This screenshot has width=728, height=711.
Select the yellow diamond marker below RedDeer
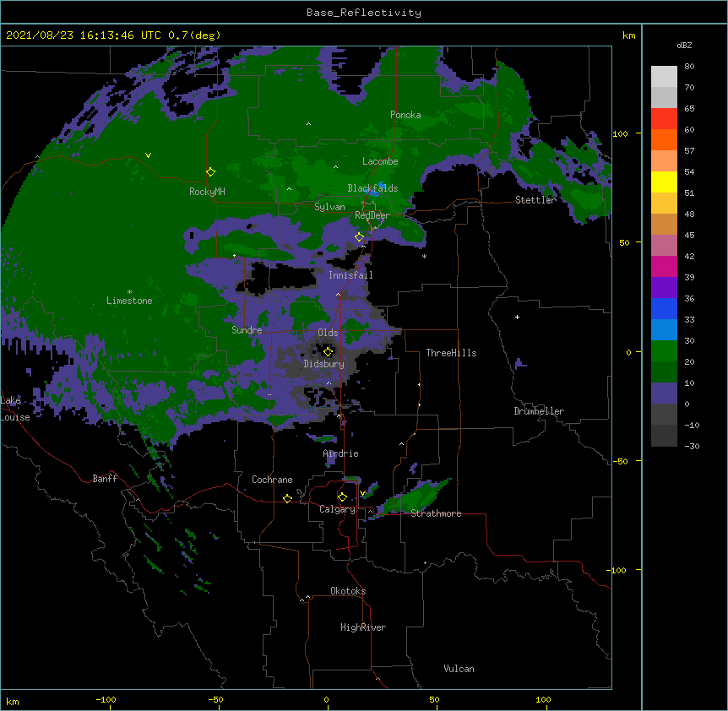tap(360, 237)
